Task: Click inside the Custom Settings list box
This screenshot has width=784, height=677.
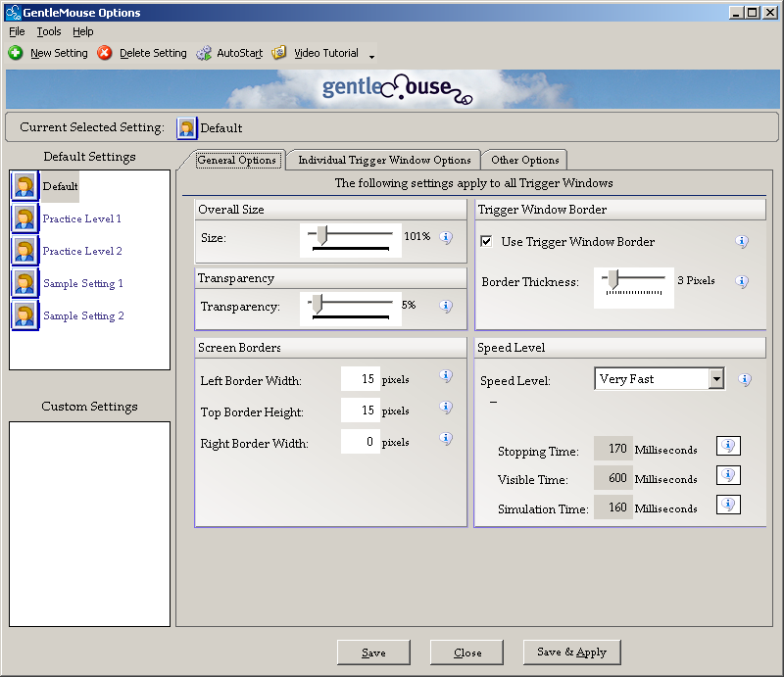Action: pyautogui.click(x=89, y=524)
